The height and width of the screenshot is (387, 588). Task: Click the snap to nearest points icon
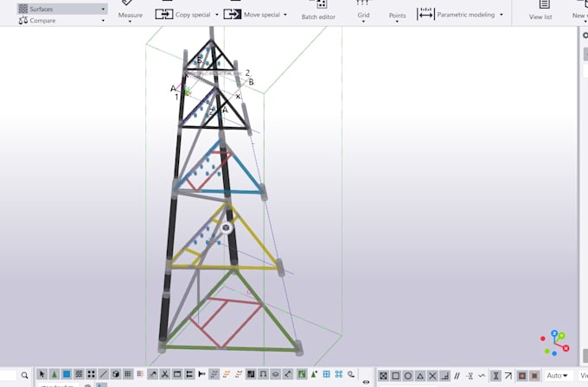(482, 376)
